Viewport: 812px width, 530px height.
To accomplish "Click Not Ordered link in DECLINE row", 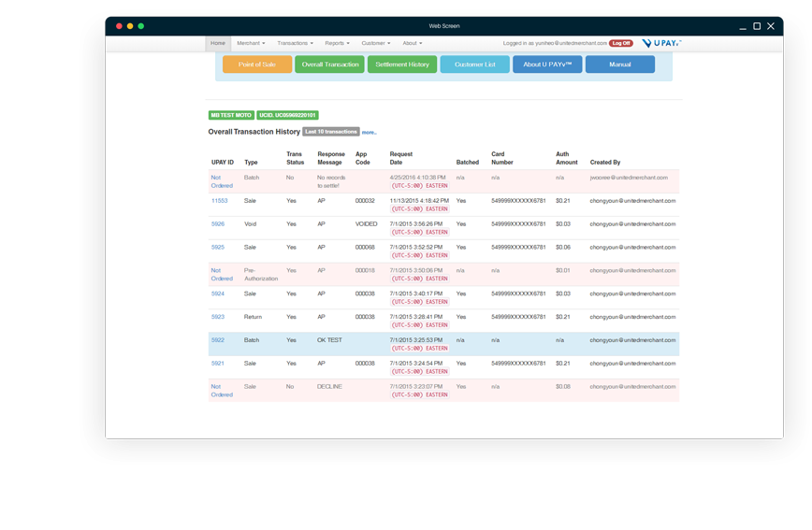I will [x=222, y=391].
